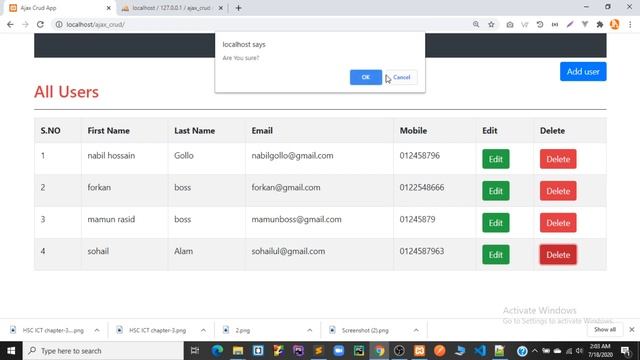The image size is (640, 360).
Task: Open the volume control in system tray
Action: (x=579, y=351)
